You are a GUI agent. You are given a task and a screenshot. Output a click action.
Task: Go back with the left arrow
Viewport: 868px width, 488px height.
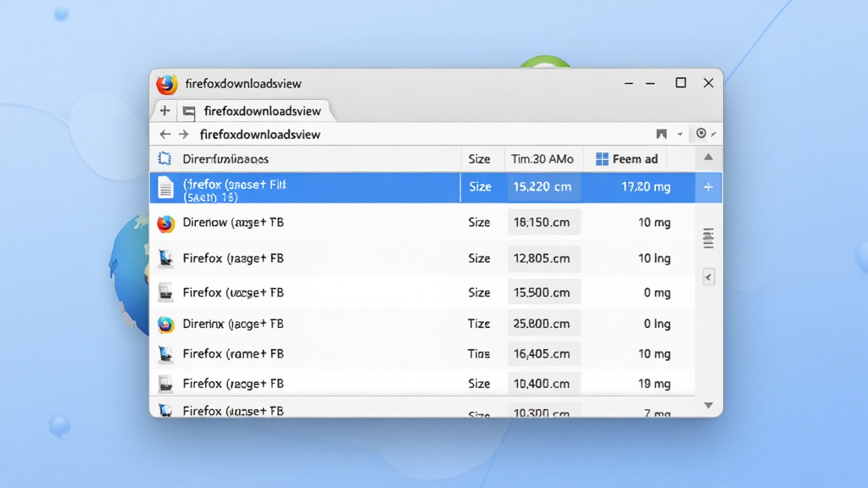point(165,135)
